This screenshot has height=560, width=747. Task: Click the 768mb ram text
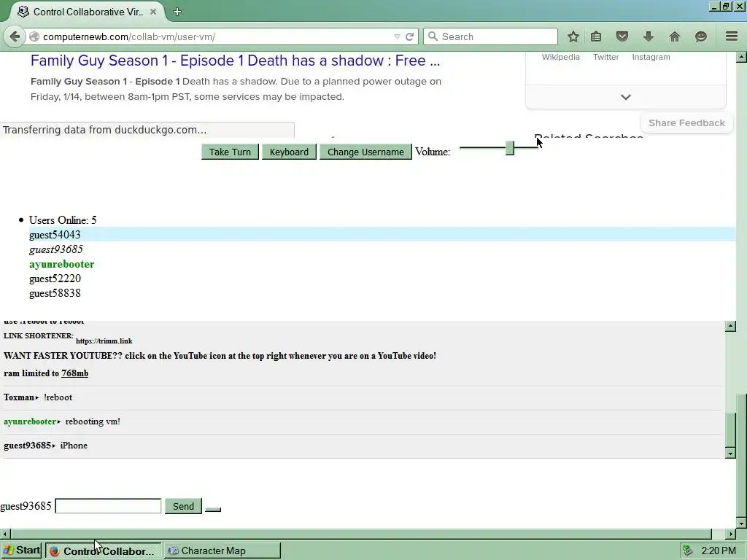75,373
